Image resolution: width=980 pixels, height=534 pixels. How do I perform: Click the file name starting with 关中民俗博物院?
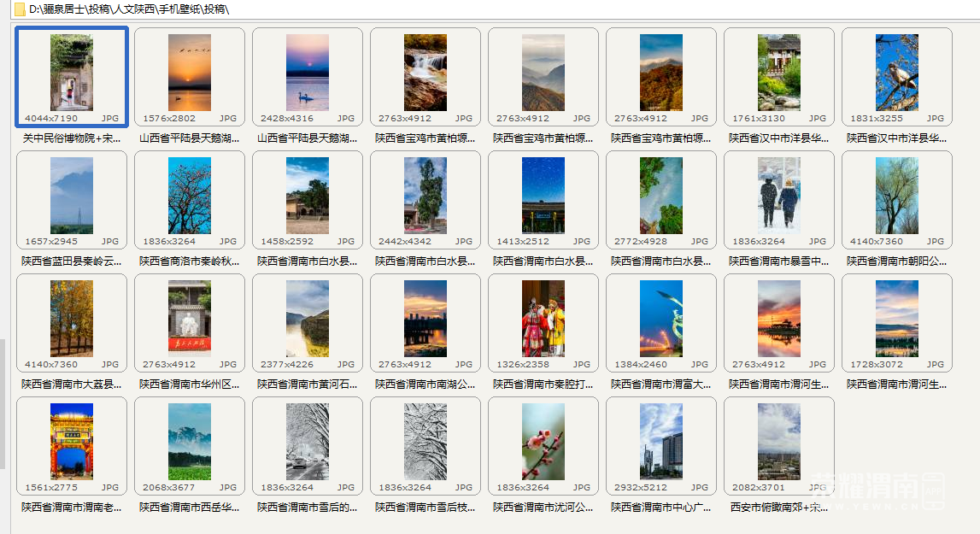point(72,138)
